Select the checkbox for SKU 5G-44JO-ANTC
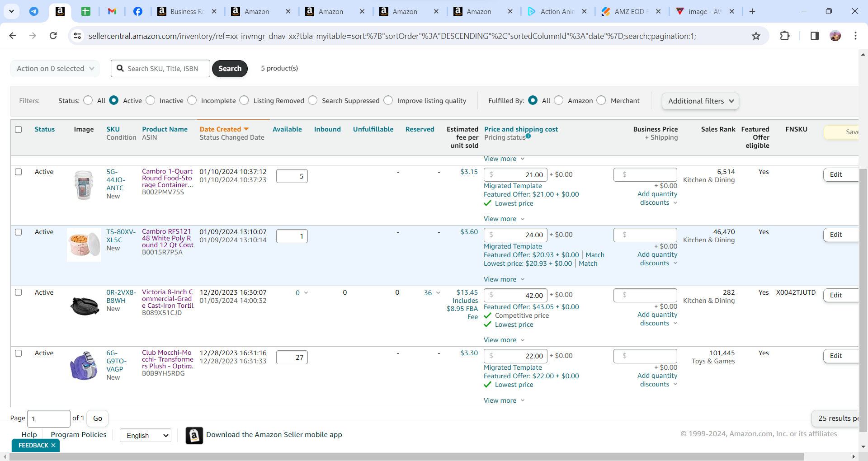Viewport: 868px width, 461px height. [x=19, y=172]
